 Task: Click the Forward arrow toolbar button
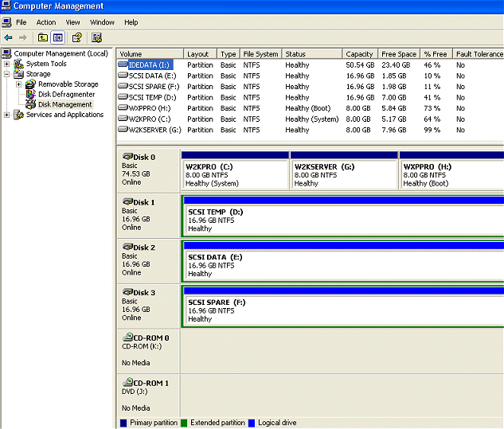[x=22, y=38]
